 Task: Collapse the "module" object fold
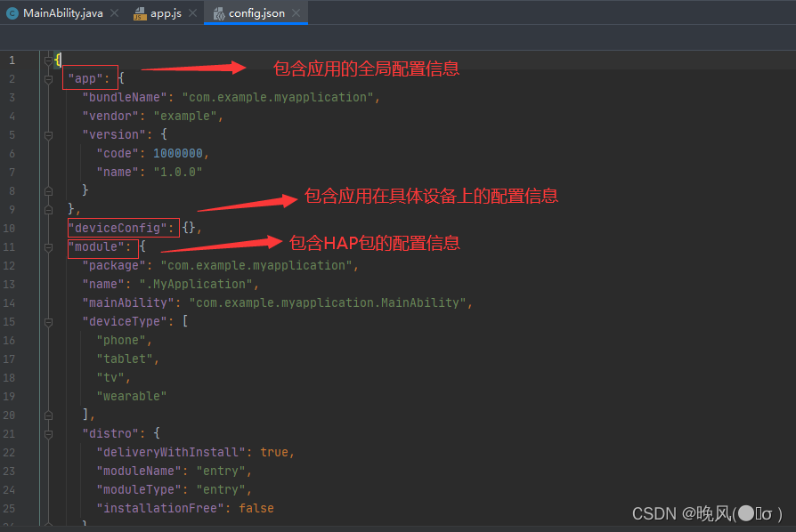(x=48, y=246)
